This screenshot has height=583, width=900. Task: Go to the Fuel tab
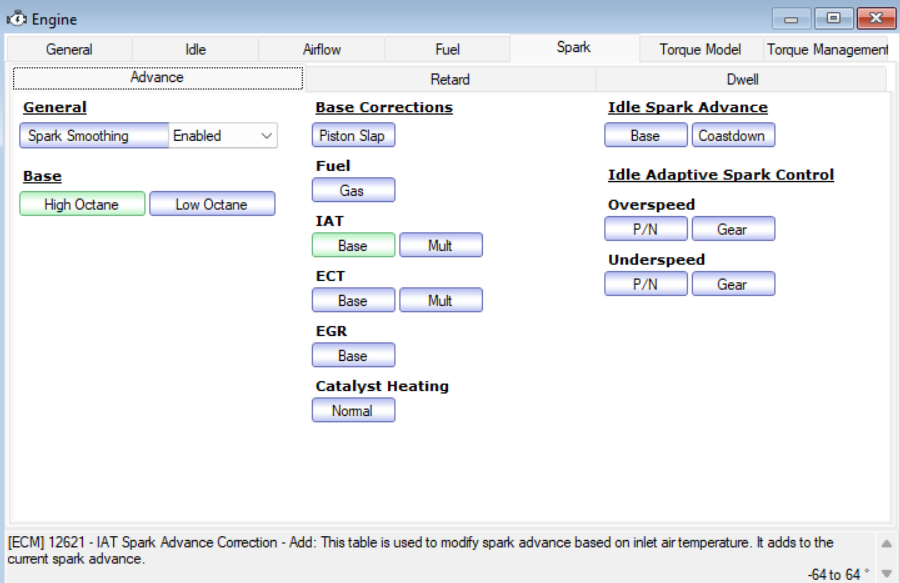click(x=447, y=49)
